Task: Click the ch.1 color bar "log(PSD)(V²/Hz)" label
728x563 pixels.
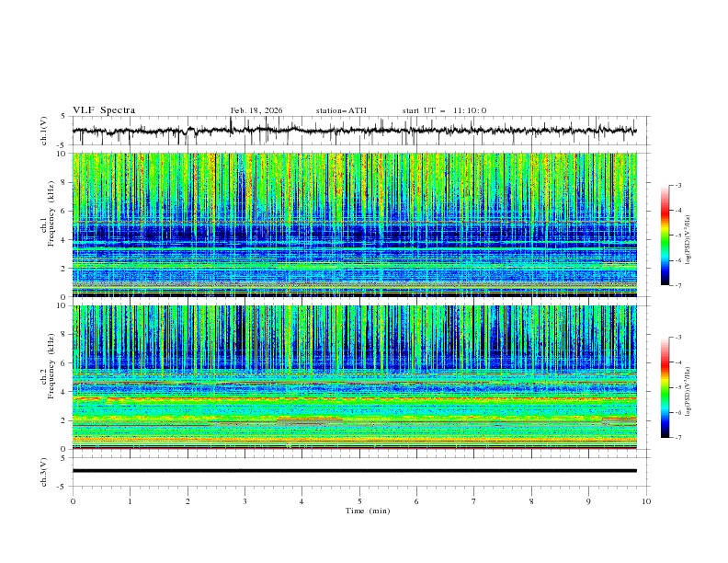Action: [x=688, y=240]
